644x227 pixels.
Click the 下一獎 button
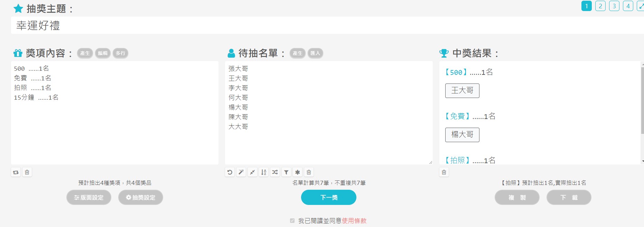pos(328,197)
